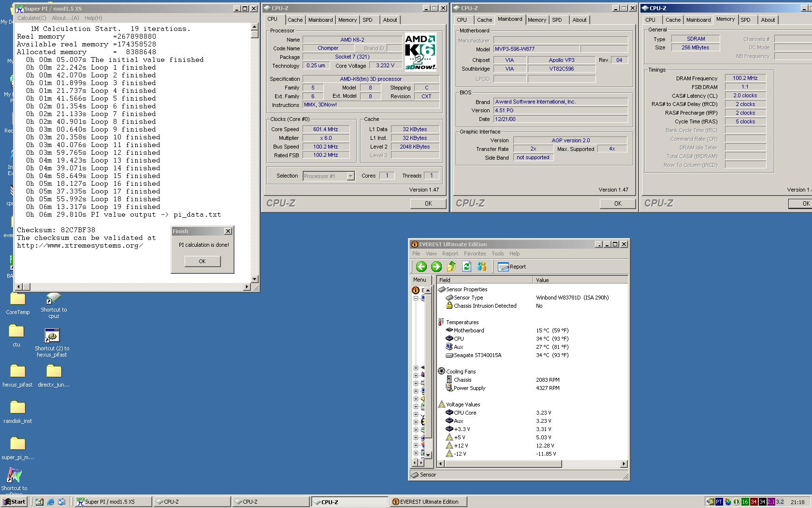Click the AMD K6-2 3DNow! logo

420,52
